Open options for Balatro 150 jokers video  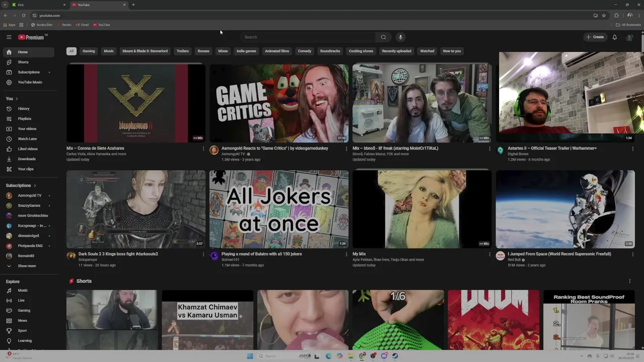[346, 254]
